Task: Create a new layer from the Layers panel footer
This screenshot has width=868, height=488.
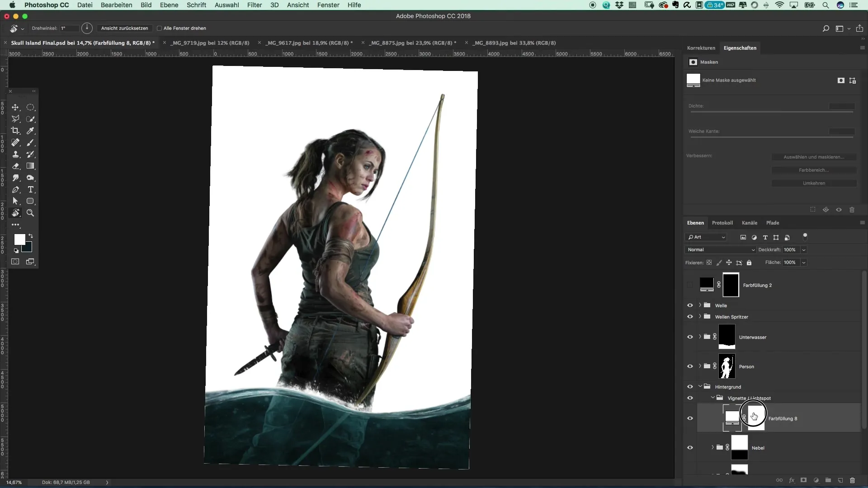Action: pyautogui.click(x=840, y=480)
